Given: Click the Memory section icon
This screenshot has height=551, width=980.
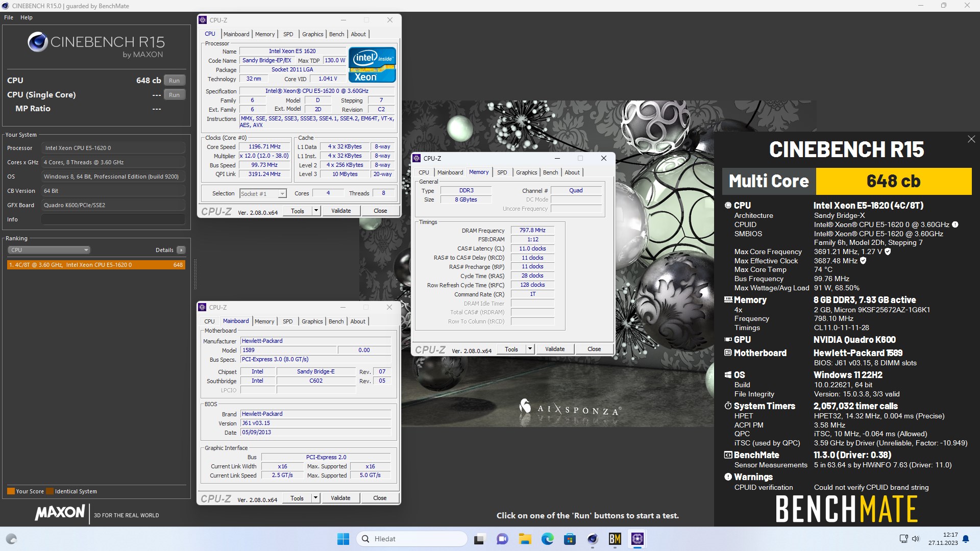Looking at the screenshot, I should tap(728, 300).
